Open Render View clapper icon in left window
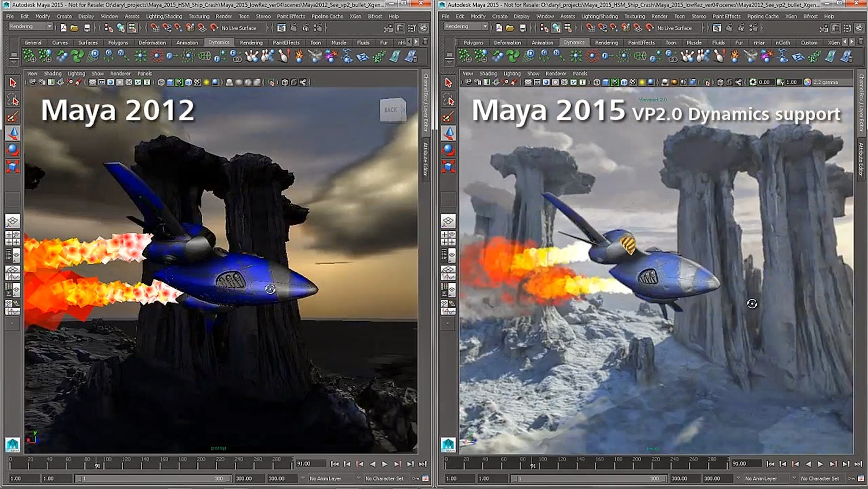The height and width of the screenshot is (489, 868). click(282, 28)
